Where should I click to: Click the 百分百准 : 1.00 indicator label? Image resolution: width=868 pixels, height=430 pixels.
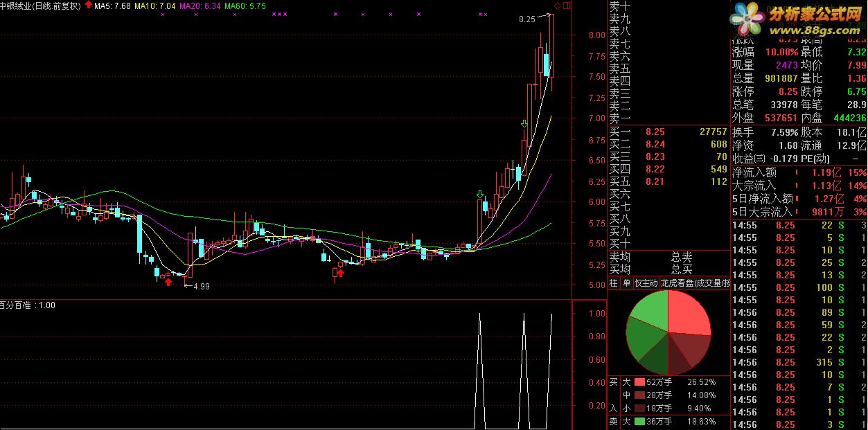coord(28,305)
